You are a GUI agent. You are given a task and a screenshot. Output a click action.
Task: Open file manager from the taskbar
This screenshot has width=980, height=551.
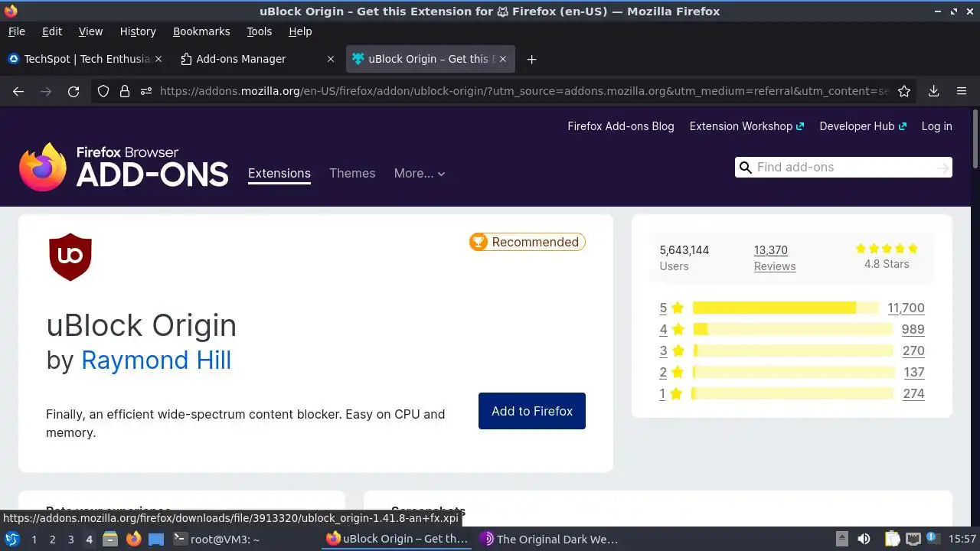(x=110, y=539)
